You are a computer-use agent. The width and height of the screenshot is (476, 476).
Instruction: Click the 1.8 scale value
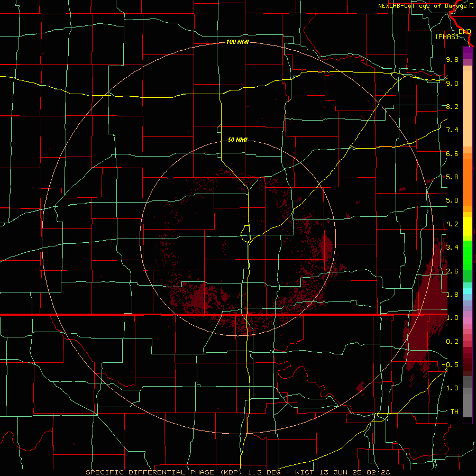[x=452, y=295]
